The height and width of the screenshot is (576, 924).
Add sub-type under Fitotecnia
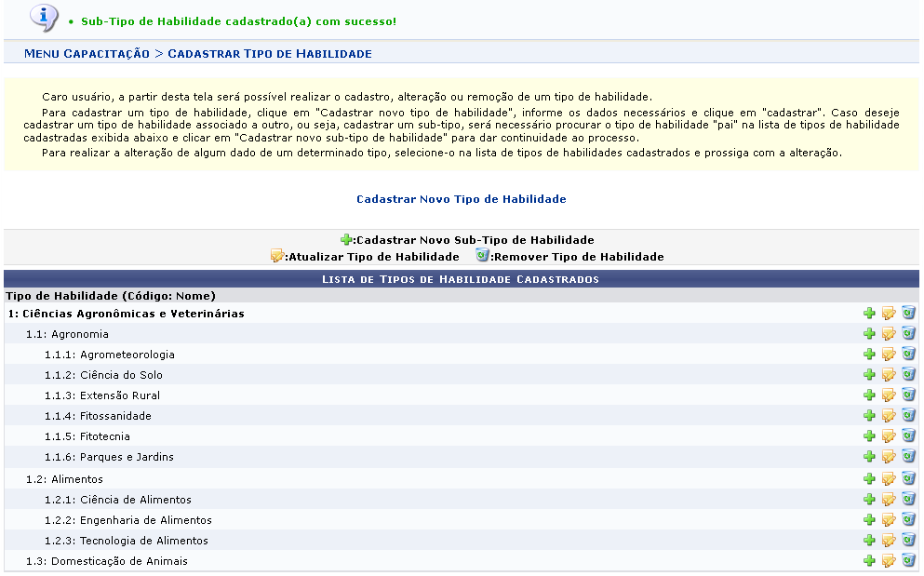[869, 436]
